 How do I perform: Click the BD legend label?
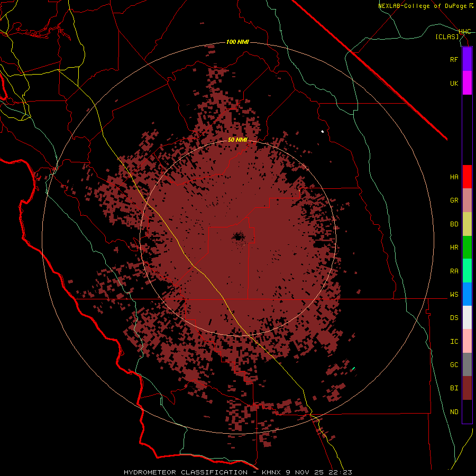coord(454,224)
